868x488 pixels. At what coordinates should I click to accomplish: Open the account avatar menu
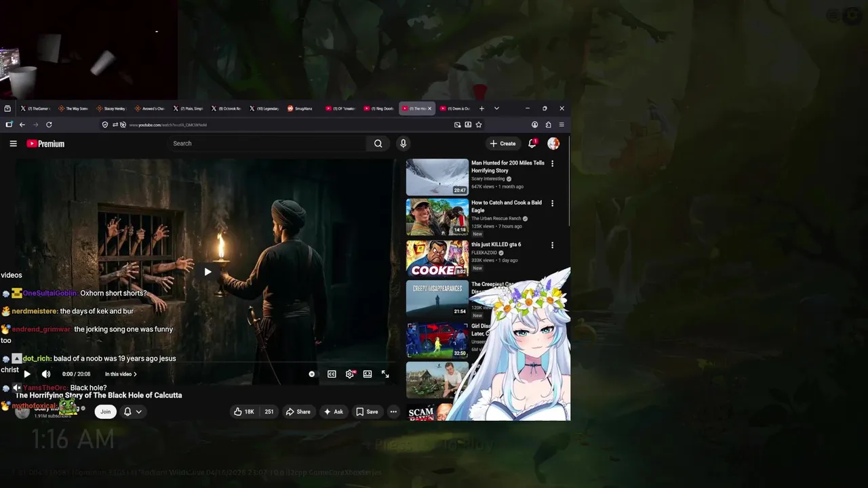[553, 144]
